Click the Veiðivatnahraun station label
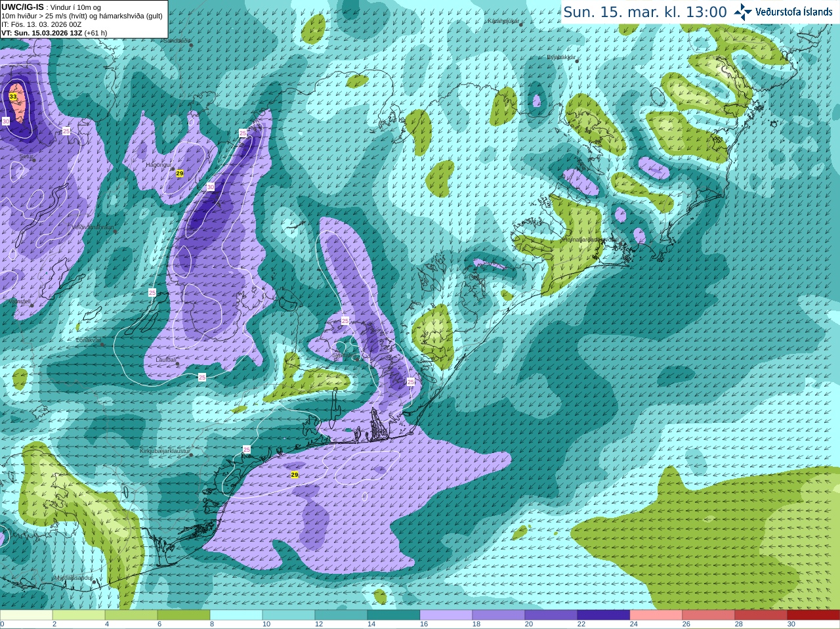840x629 pixels. click(93, 227)
